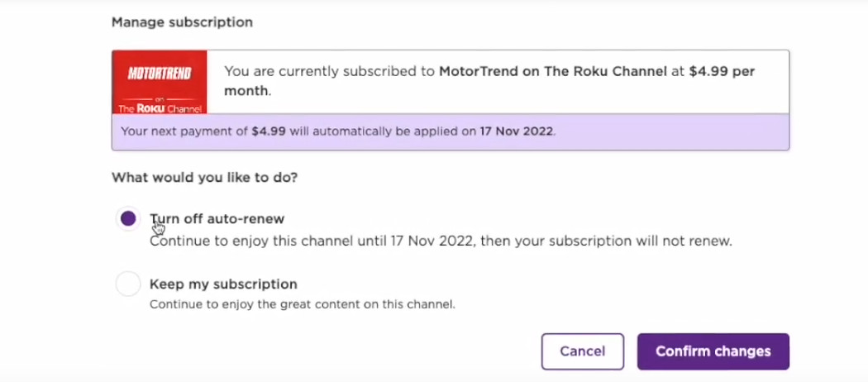Screen dimensions: 868x382
Task: Click the bold "17 Nov 2022" date in payment banner
Action: 517,131
